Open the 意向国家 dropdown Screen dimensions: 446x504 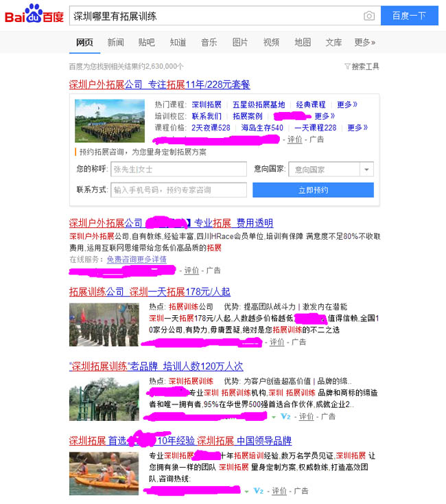pos(331,170)
